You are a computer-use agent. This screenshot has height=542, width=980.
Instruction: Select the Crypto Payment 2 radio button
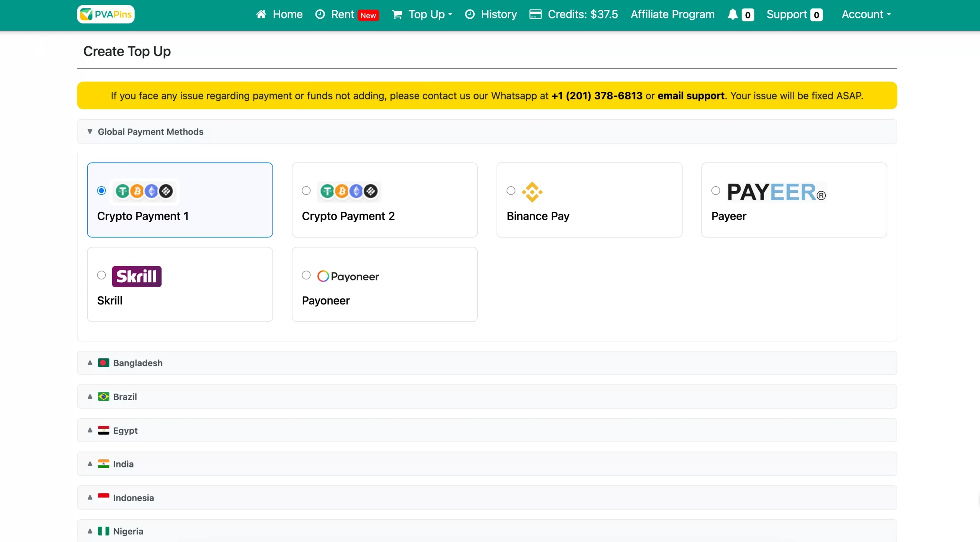pyautogui.click(x=306, y=190)
